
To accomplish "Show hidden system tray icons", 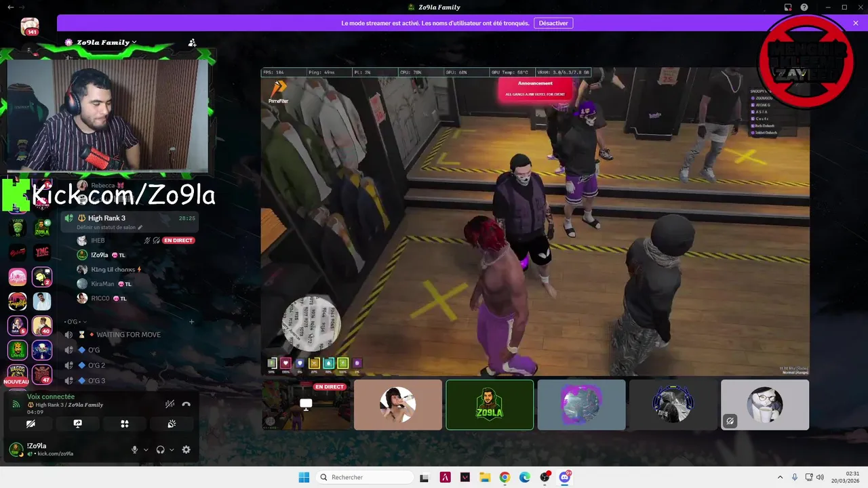I will click(780, 477).
